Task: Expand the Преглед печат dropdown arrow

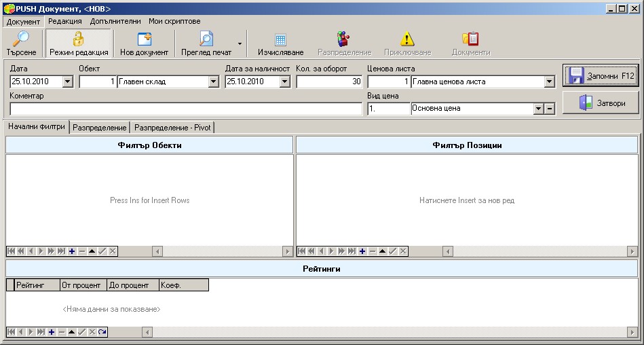Action: point(240,43)
